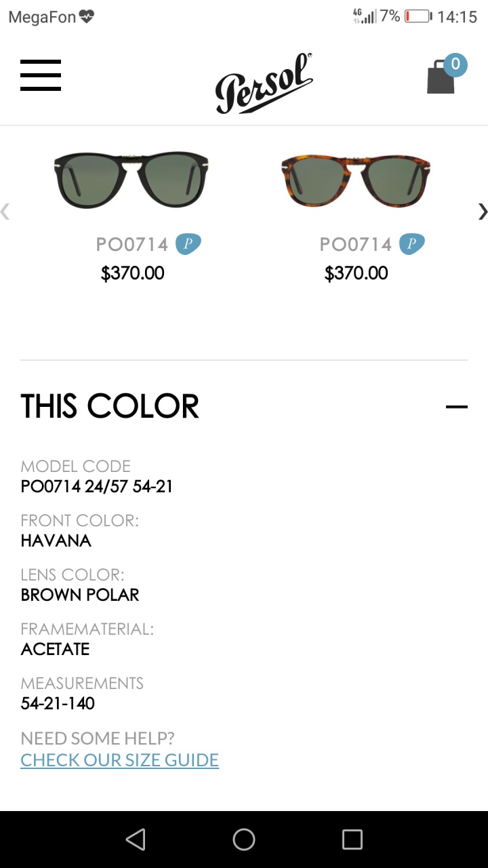Open the Check Our Size Guide link
This screenshot has height=868, width=488.
(x=119, y=760)
